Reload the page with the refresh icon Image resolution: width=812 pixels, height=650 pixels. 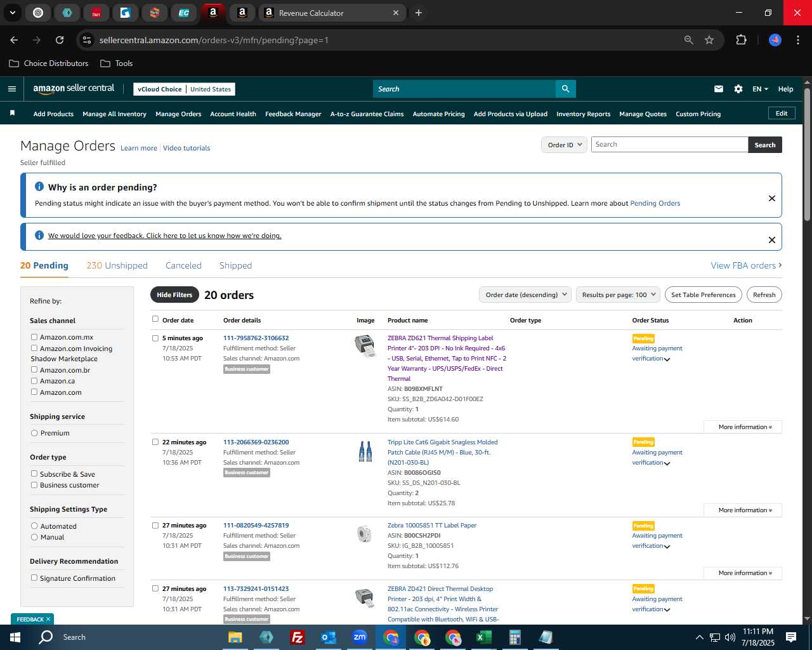(60, 40)
